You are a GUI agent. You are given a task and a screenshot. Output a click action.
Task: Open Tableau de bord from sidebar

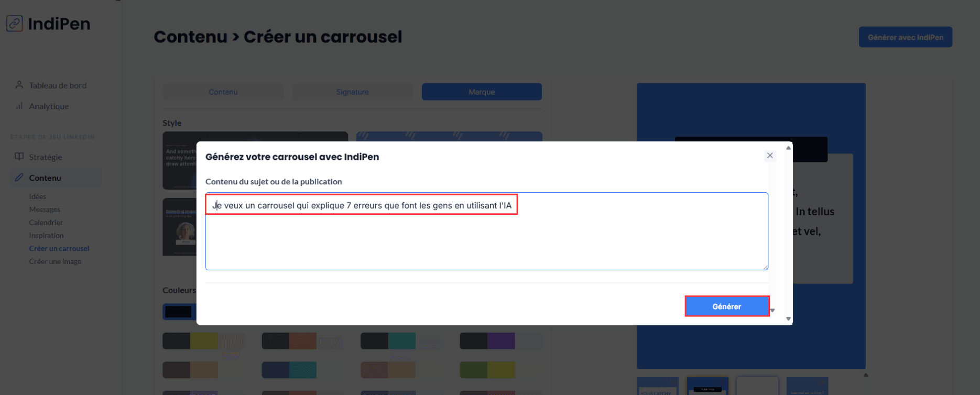57,85
